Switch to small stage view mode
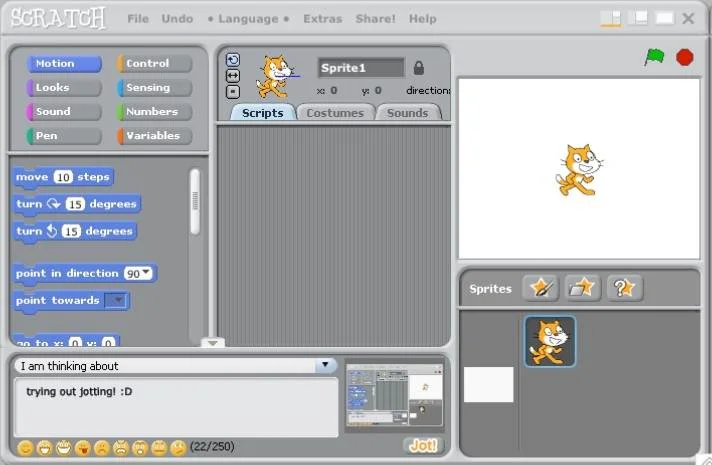712x465 pixels. (611, 18)
